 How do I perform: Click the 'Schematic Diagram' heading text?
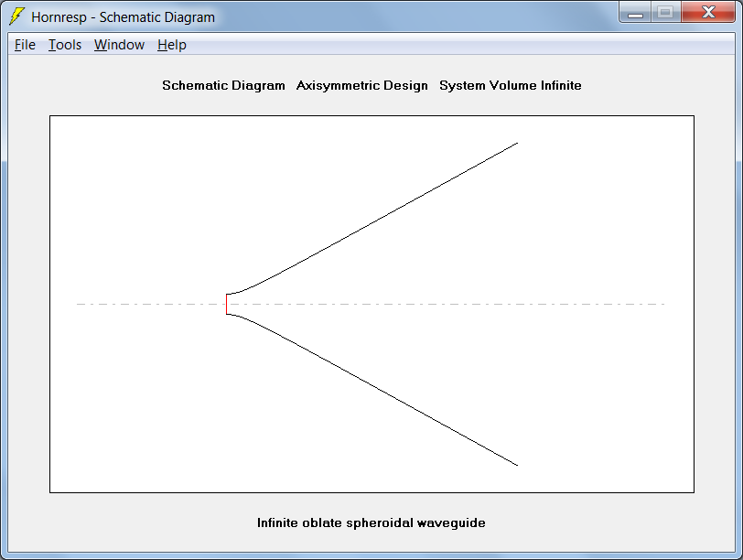223,85
